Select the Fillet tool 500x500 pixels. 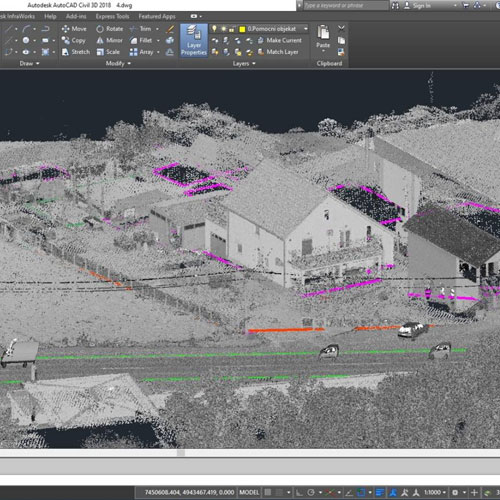point(141,41)
